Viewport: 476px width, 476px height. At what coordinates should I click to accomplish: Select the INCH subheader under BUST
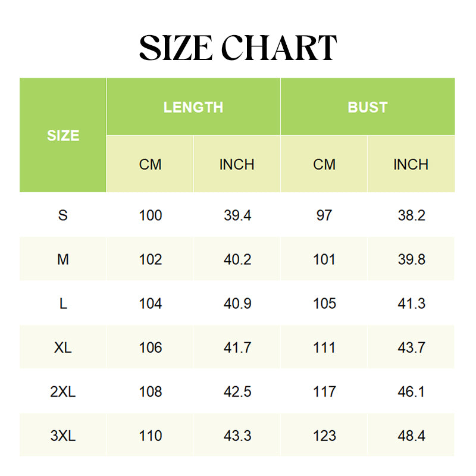(x=411, y=164)
